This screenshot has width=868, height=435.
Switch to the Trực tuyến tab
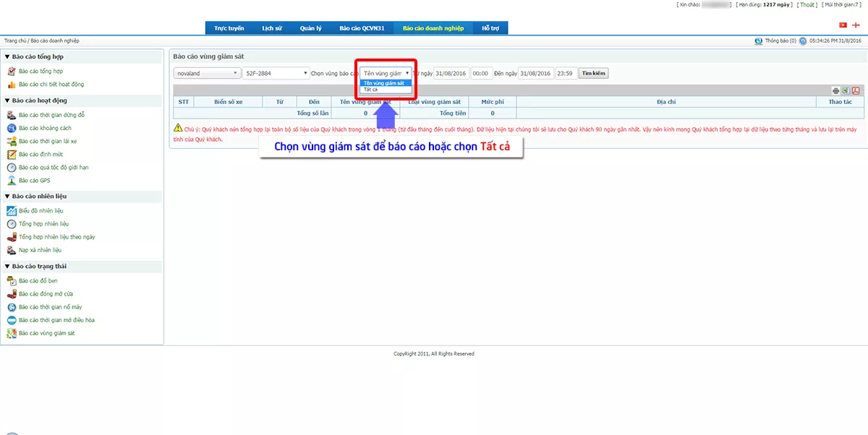229,28
